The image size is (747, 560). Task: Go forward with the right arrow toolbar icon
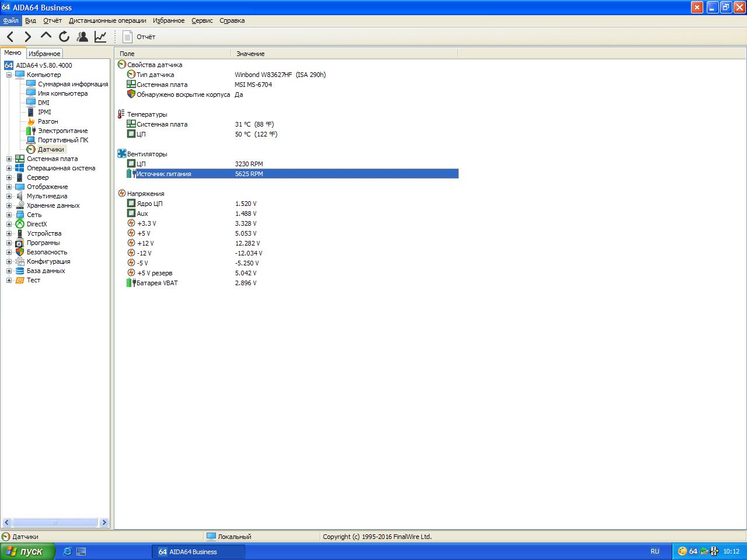(27, 37)
